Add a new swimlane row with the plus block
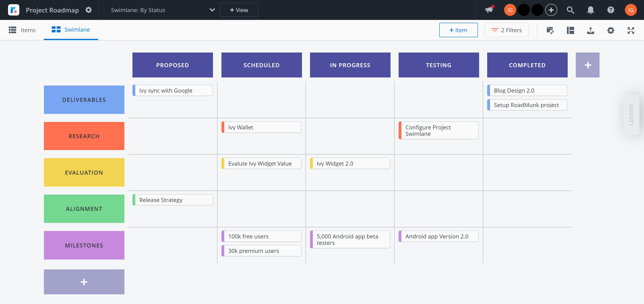This screenshot has width=644, height=304. [x=84, y=282]
